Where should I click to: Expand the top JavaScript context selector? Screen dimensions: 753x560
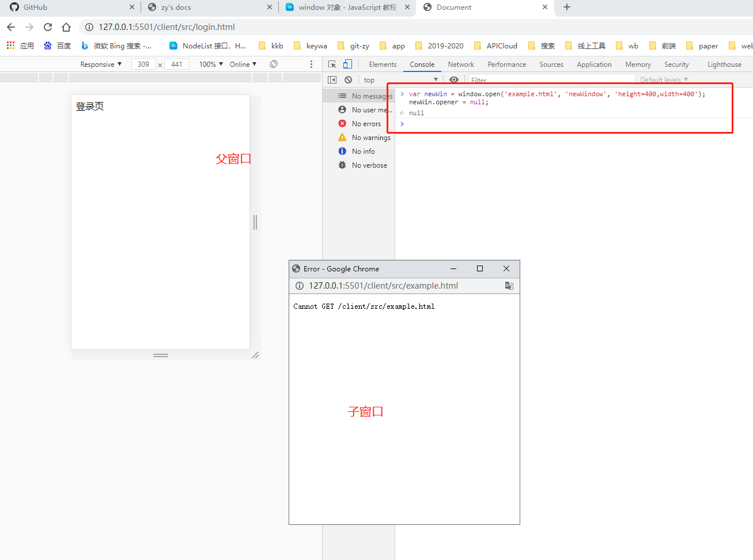click(x=400, y=80)
